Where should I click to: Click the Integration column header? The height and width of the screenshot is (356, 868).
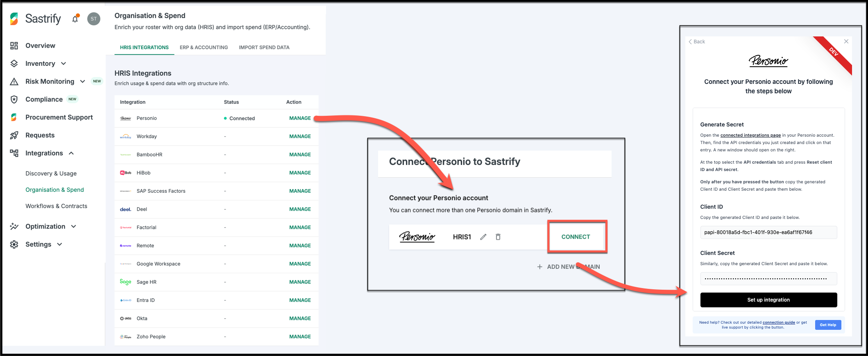click(x=133, y=102)
